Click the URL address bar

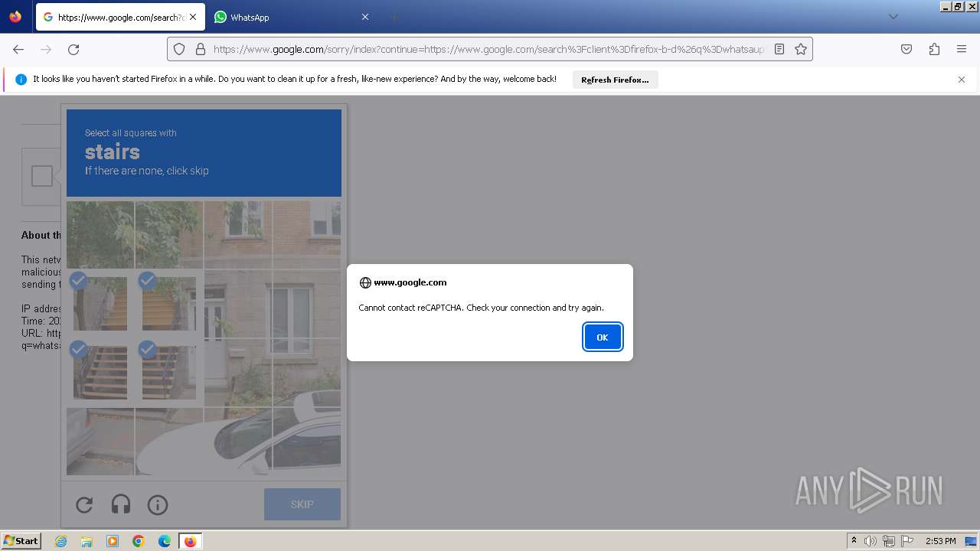[x=488, y=49]
